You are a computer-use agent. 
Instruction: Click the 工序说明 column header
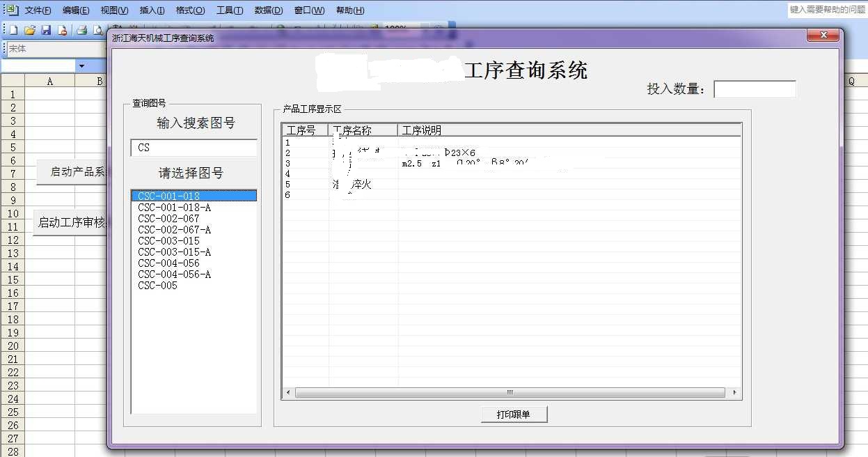click(569, 130)
